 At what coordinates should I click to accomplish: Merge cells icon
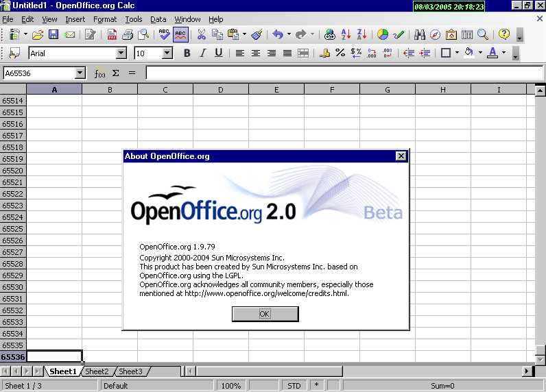pyautogui.click(x=303, y=53)
